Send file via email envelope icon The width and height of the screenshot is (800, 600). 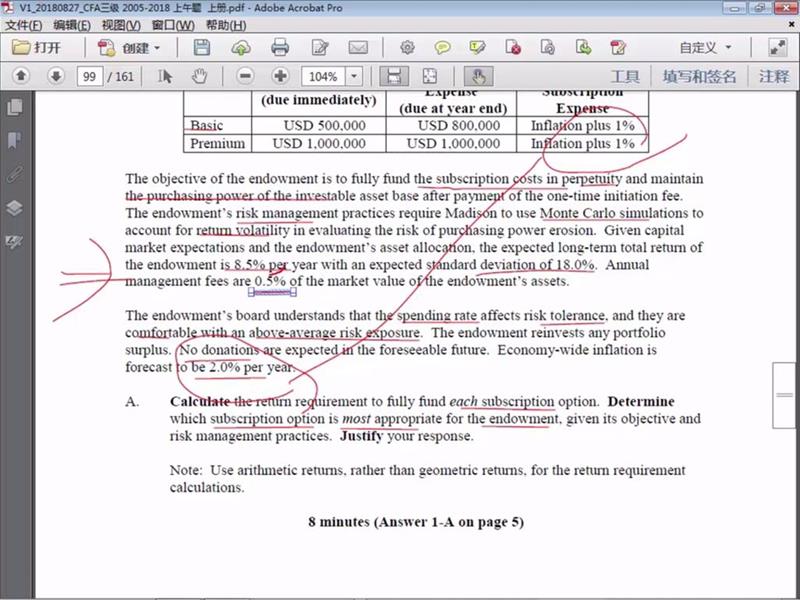click(358, 47)
